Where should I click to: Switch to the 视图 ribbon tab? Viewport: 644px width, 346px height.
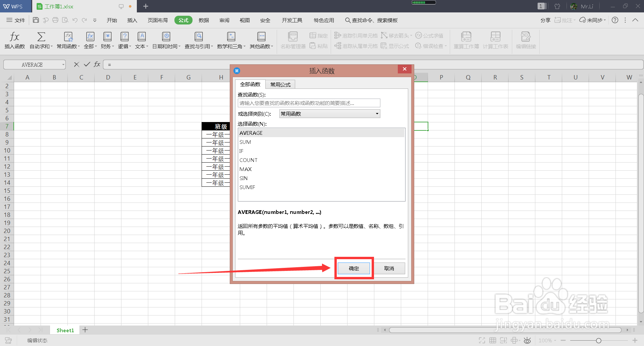245,20
